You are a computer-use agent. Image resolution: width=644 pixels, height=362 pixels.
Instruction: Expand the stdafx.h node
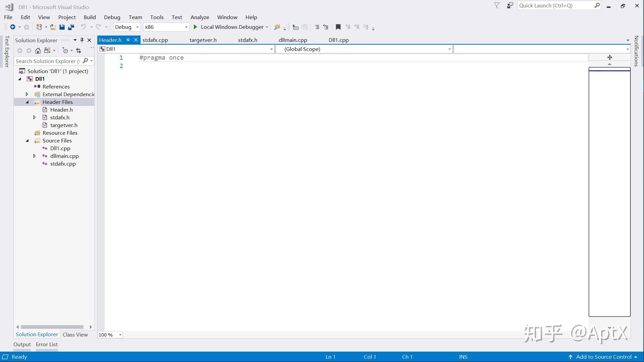click(34, 117)
